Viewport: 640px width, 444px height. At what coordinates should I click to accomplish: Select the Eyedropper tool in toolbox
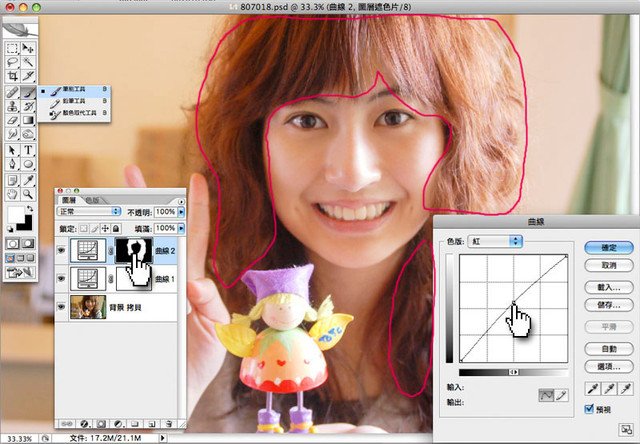tap(28, 180)
